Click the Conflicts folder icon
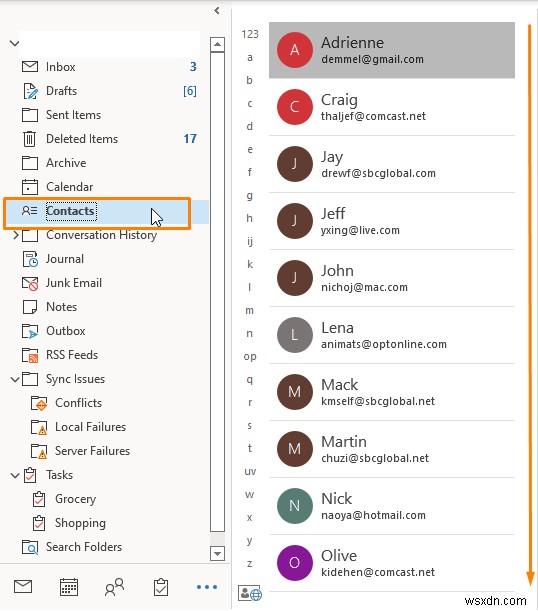The image size is (538, 611). [39, 403]
